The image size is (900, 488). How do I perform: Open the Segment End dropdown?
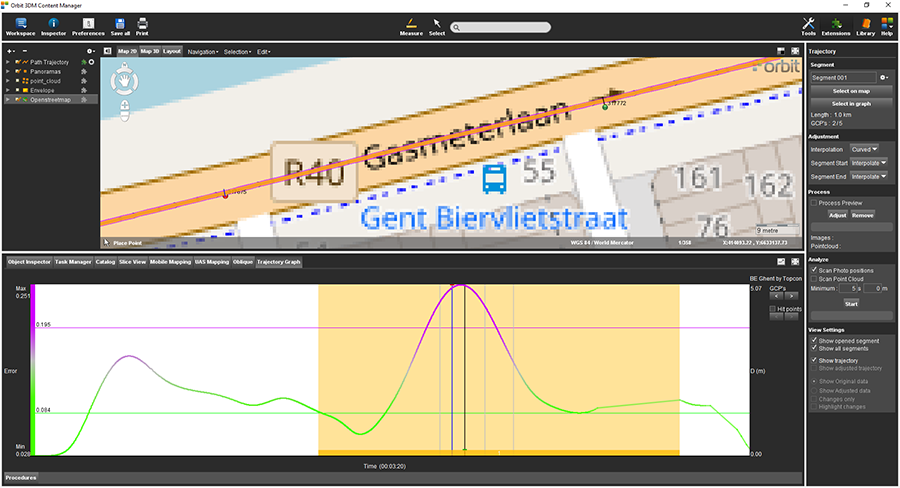pos(868,177)
